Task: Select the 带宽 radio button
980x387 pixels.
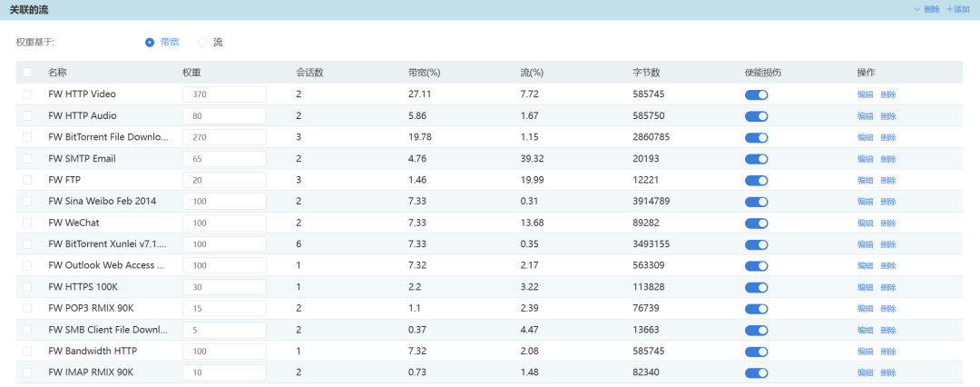Action: click(150, 42)
